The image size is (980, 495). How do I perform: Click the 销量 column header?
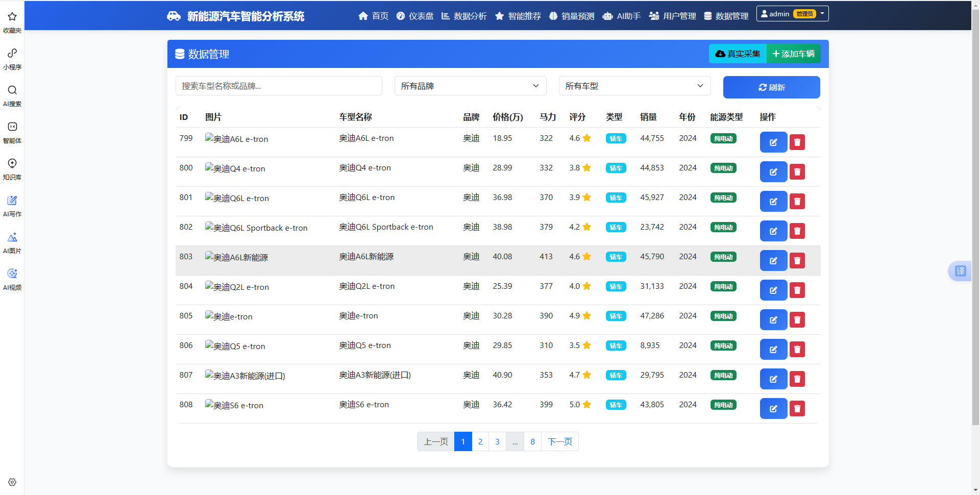pyautogui.click(x=648, y=117)
